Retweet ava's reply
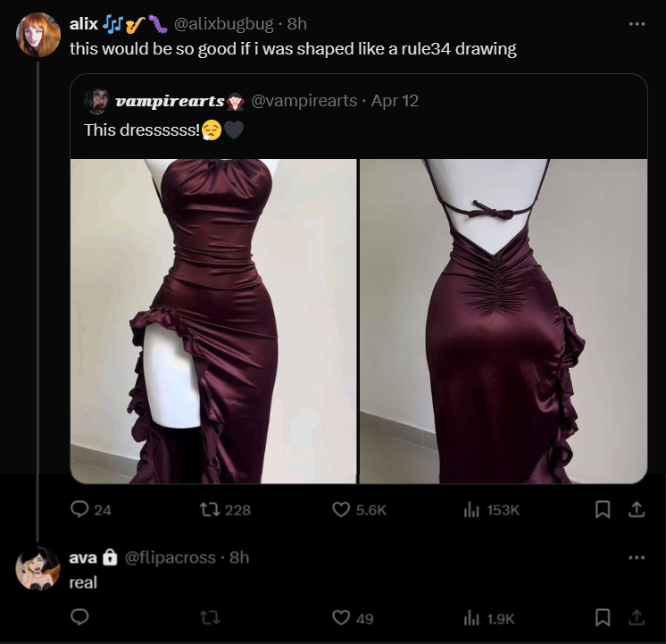This screenshot has height=644, width=666. (210, 617)
